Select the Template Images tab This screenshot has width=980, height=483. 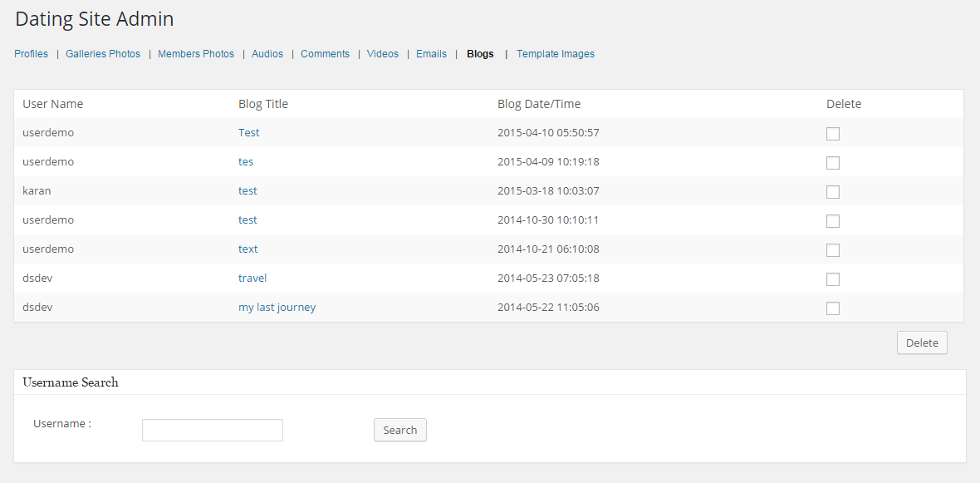pos(556,54)
